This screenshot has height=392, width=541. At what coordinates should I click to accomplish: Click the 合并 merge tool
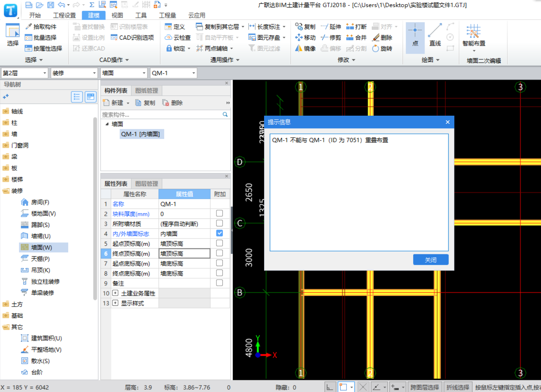pyautogui.click(x=356, y=37)
